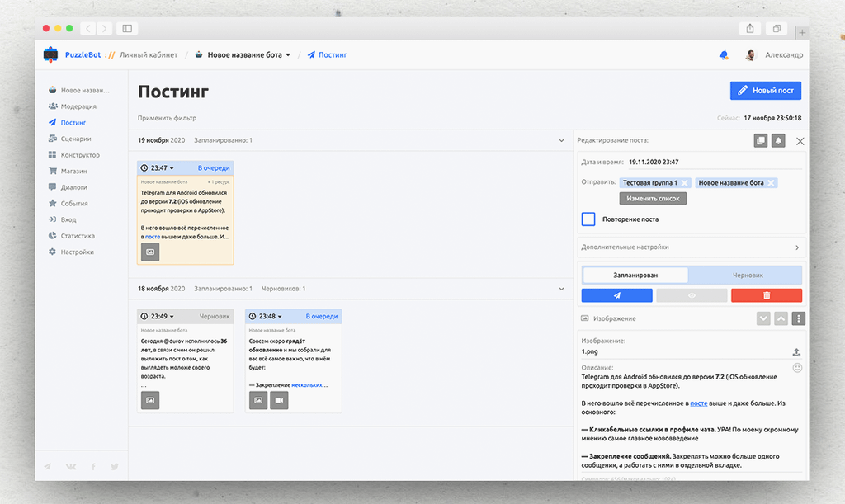Select the draft post card about @durov
The width and height of the screenshot is (845, 504).
(185, 360)
